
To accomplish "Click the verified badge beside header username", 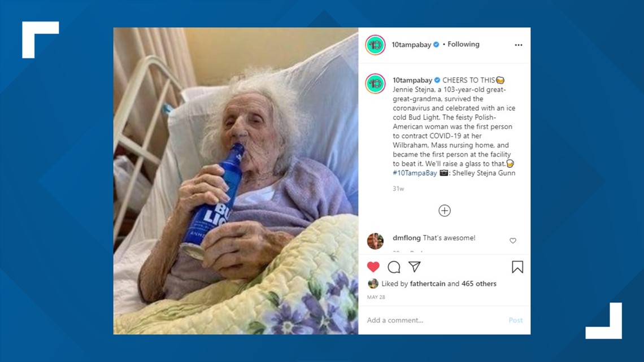I will pyautogui.click(x=436, y=44).
